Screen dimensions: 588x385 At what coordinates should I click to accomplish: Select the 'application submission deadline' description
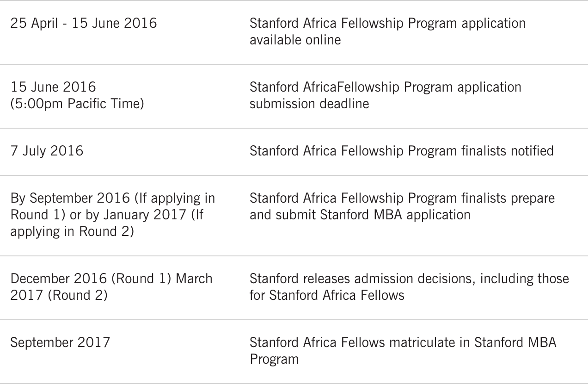386,95
